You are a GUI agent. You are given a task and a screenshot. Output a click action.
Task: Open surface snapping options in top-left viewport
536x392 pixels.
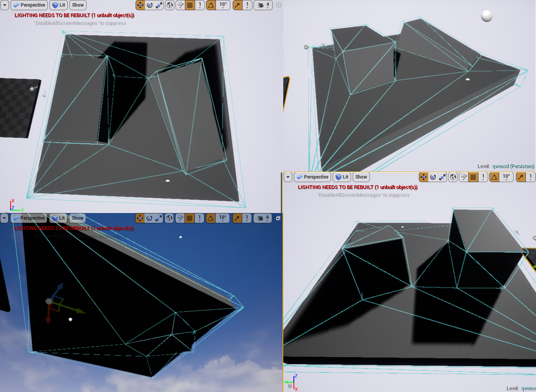coord(181,5)
